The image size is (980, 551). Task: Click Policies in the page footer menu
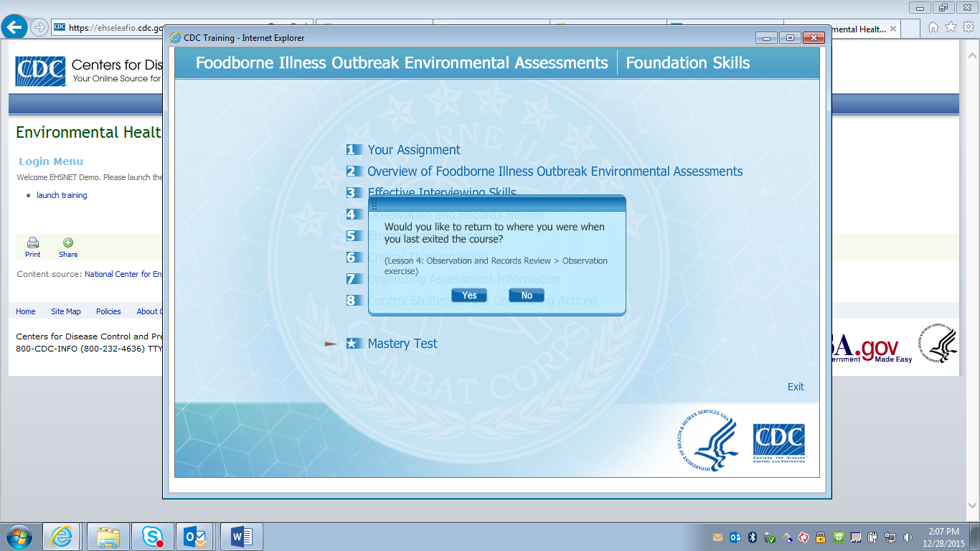point(108,311)
